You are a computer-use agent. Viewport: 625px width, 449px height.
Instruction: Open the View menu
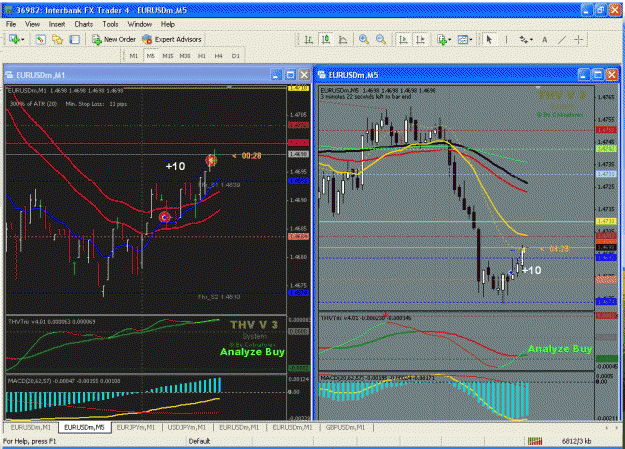(32, 24)
